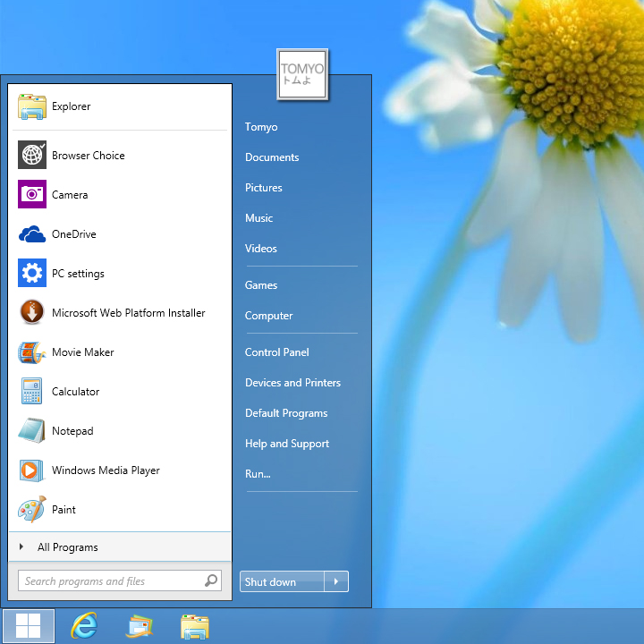This screenshot has width=644, height=644.
Task: Open PC settings gear icon
Action: [32, 274]
